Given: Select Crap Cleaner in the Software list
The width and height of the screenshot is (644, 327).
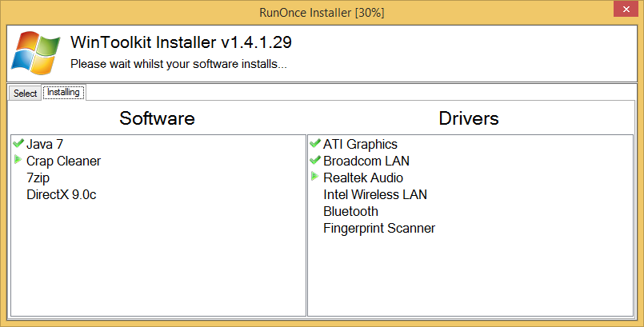Looking at the screenshot, I should pyautogui.click(x=64, y=162).
